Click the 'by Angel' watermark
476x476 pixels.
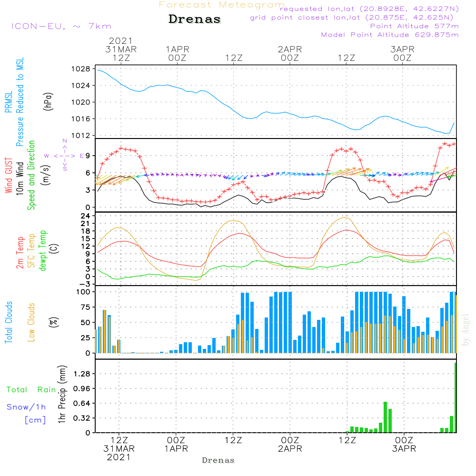click(465, 330)
